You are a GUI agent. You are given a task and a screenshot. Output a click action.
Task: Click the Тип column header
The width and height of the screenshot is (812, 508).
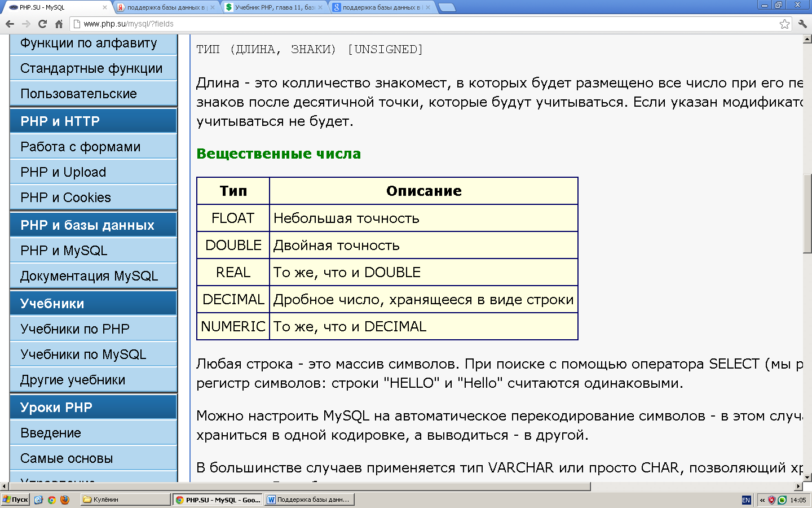pos(233,191)
